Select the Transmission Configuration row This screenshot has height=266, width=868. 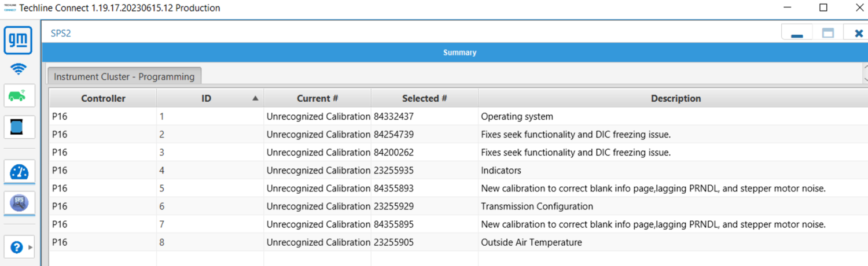[458, 206]
